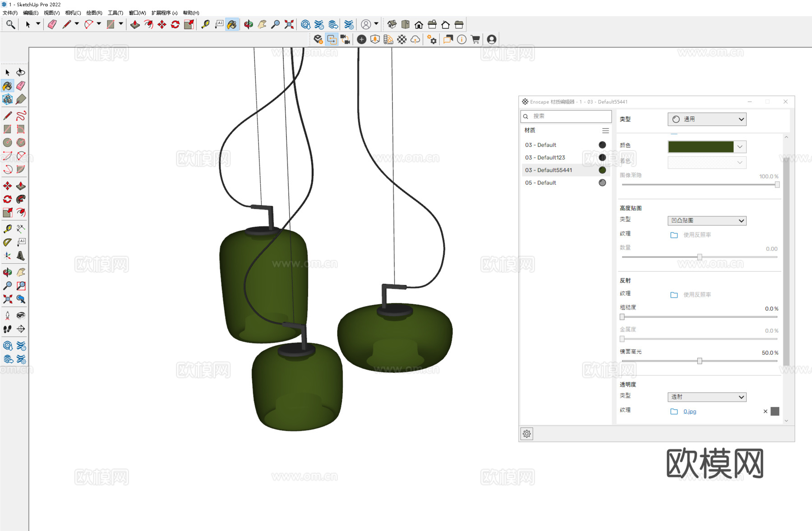Open the material type 通用 dropdown
The width and height of the screenshot is (812, 531).
click(x=707, y=119)
